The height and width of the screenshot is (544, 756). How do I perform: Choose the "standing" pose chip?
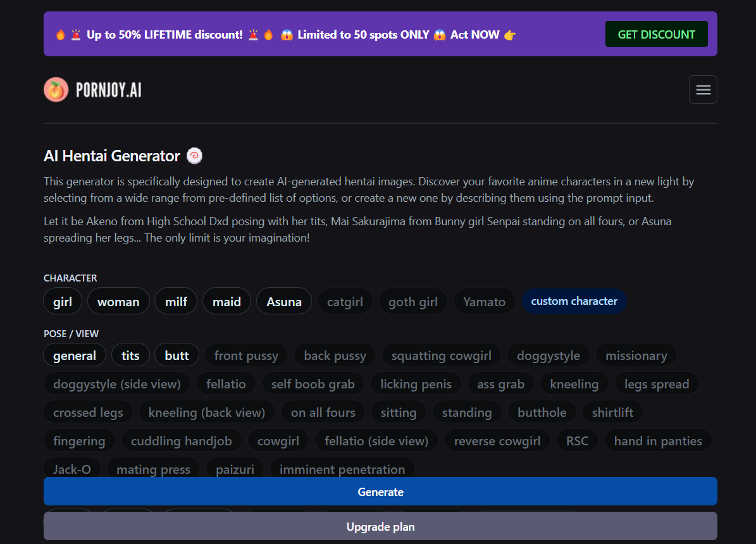click(x=466, y=412)
